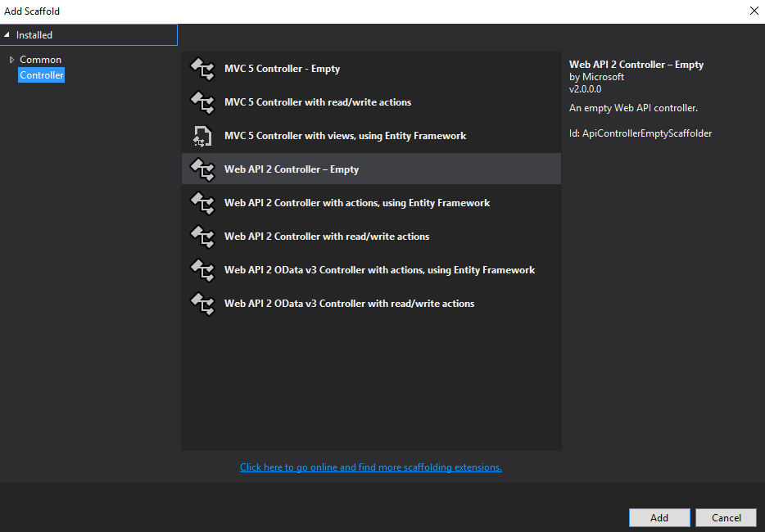Click icon of OData v3 Controller using Entity Framework
The height and width of the screenshot is (532, 765).
202,270
